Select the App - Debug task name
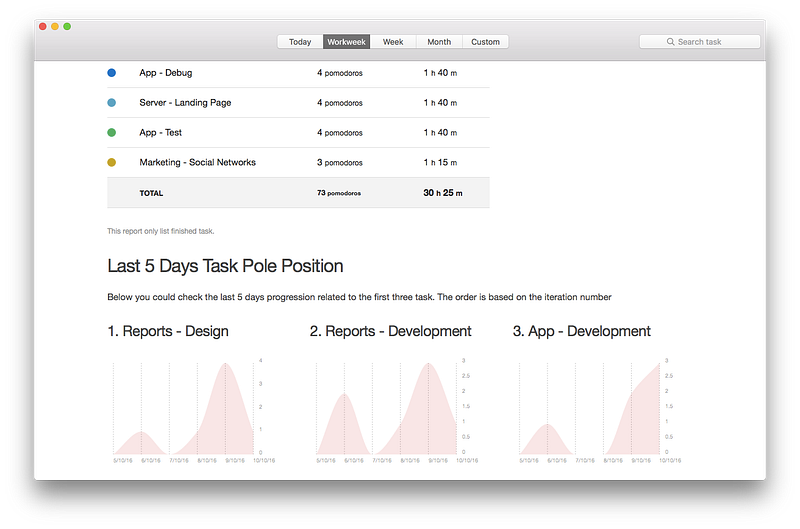The height and width of the screenshot is (529, 800). [x=166, y=73]
